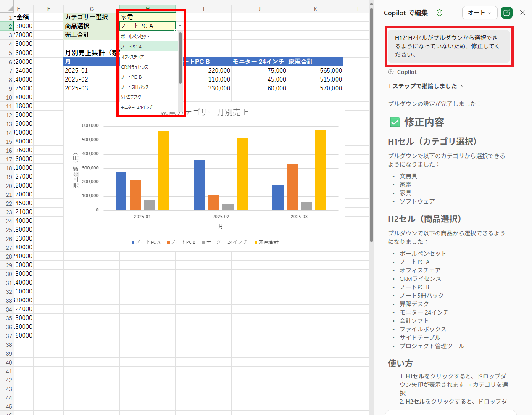Pick CRMライセンス from the dropdown list

[134, 67]
